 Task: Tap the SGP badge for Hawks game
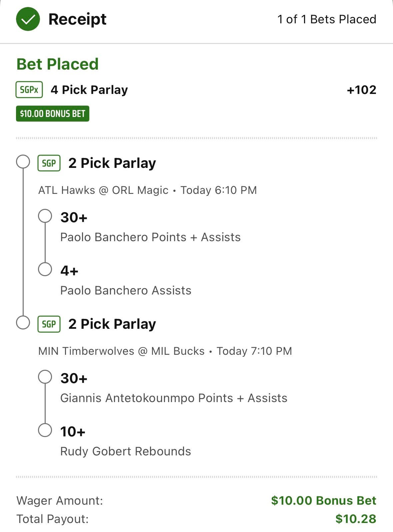click(x=49, y=163)
